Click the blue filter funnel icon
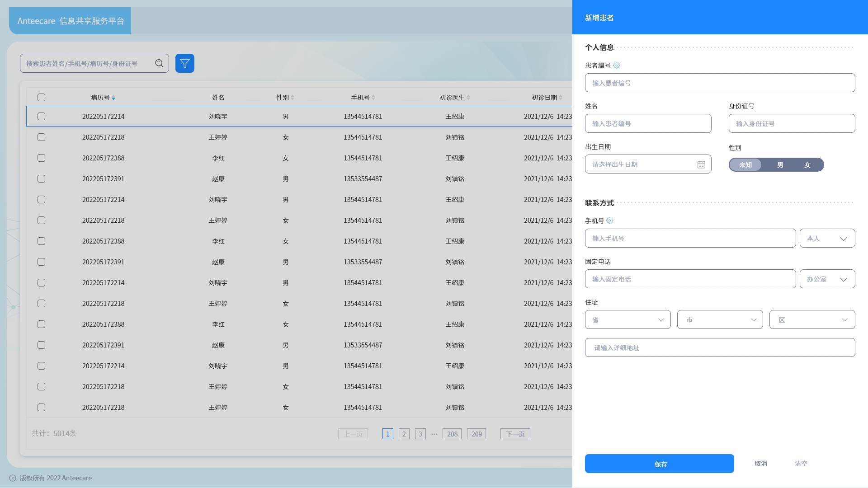Image resolution: width=868 pixels, height=488 pixels. [x=184, y=63]
